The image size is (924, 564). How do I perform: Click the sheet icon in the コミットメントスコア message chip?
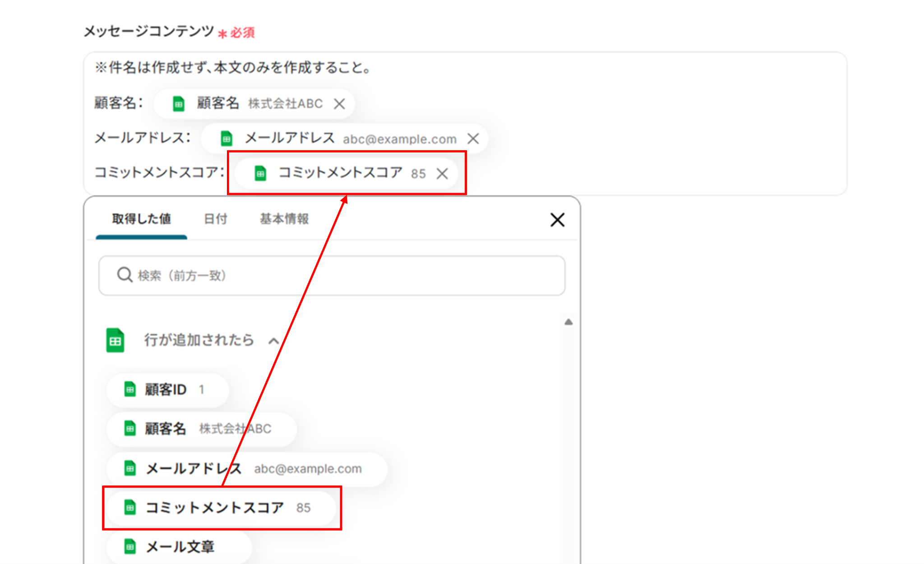tap(260, 173)
